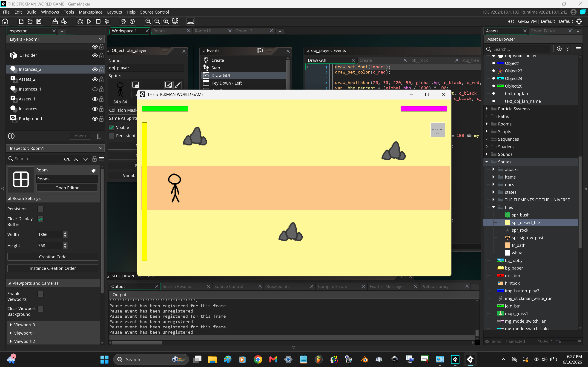Click the Creation Code button
This screenshot has width=588, height=367.
pyautogui.click(x=53, y=257)
